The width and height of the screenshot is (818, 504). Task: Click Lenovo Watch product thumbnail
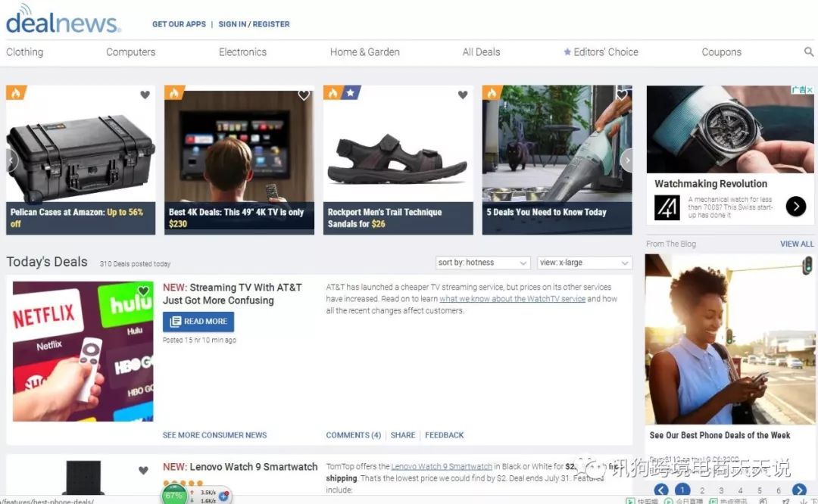click(83, 478)
